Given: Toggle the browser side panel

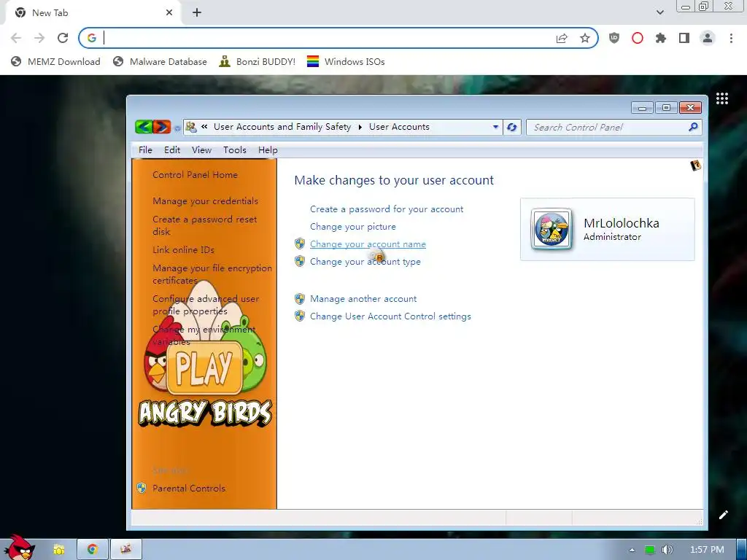Looking at the screenshot, I should coord(684,38).
